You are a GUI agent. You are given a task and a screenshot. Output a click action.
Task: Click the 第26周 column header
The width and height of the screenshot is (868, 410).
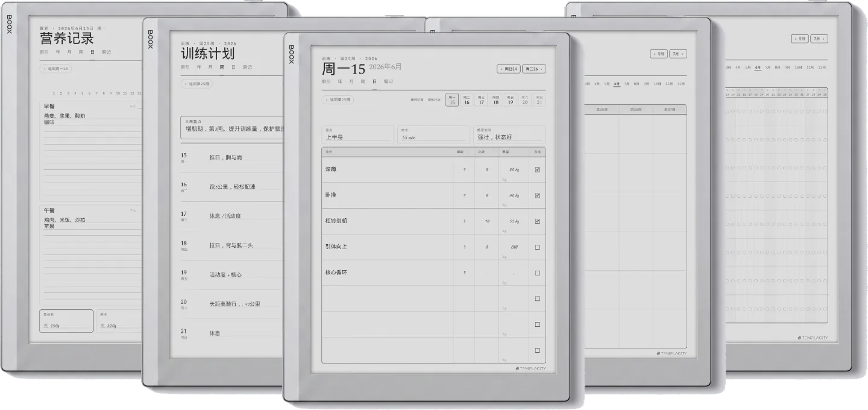click(x=635, y=110)
